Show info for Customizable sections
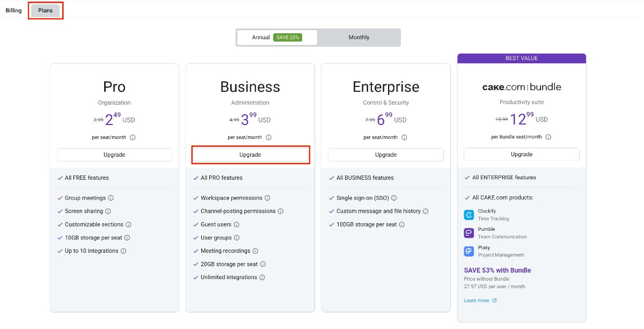The height and width of the screenshot is (329, 644). pyautogui.click(x=128, y=224)
